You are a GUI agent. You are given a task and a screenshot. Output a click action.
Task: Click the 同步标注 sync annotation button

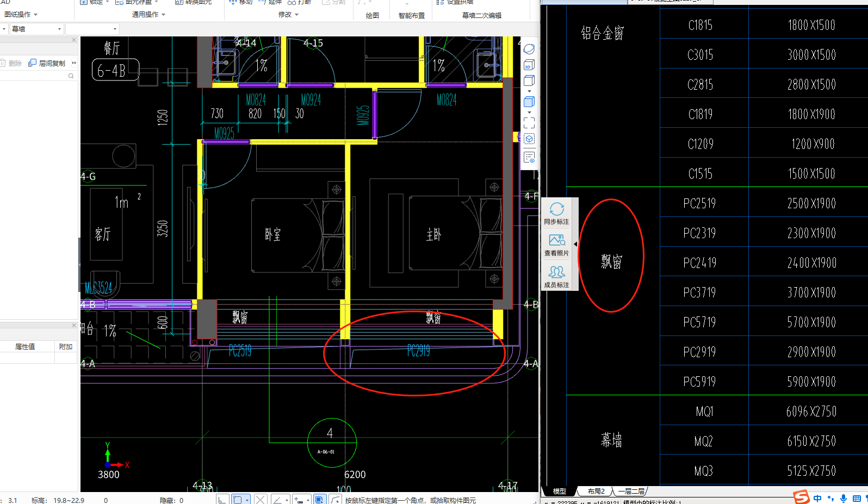[556, 214]
